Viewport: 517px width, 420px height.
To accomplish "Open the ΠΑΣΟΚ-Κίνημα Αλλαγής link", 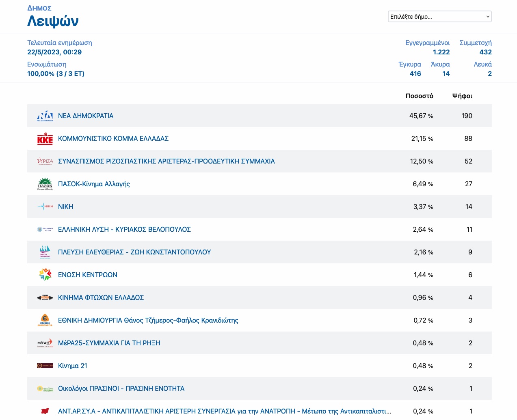I will 94,184.
